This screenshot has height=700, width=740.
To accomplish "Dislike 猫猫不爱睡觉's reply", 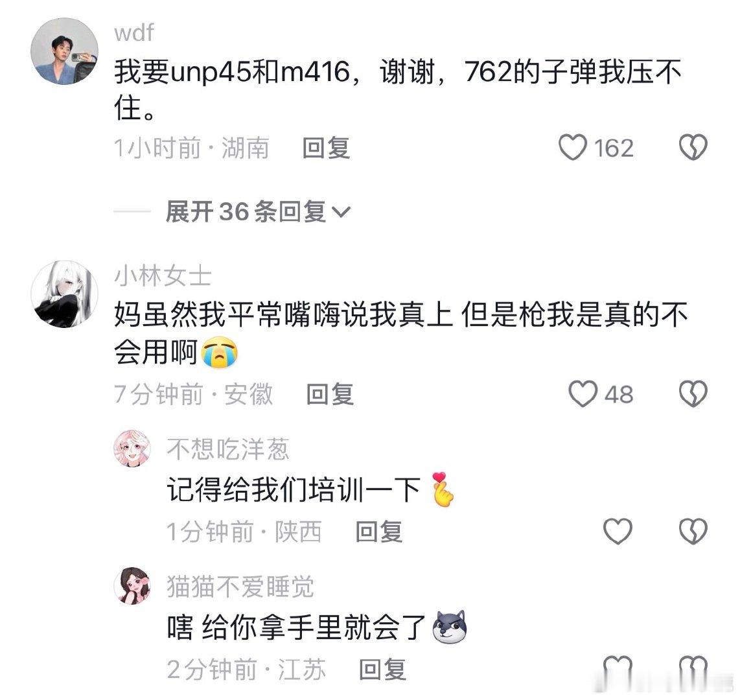I will tap(693, 666).
